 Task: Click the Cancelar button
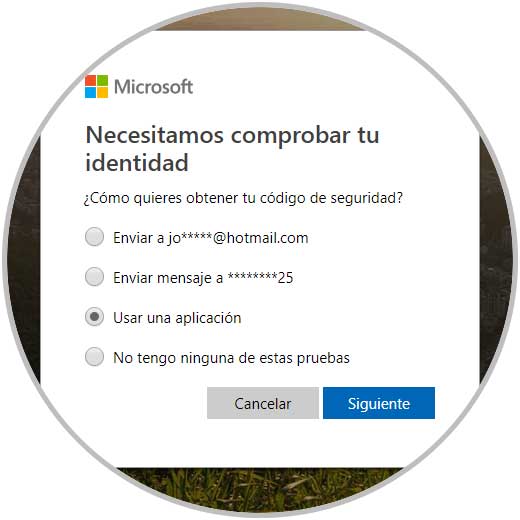pyautogui.click(x=263, y=403)
